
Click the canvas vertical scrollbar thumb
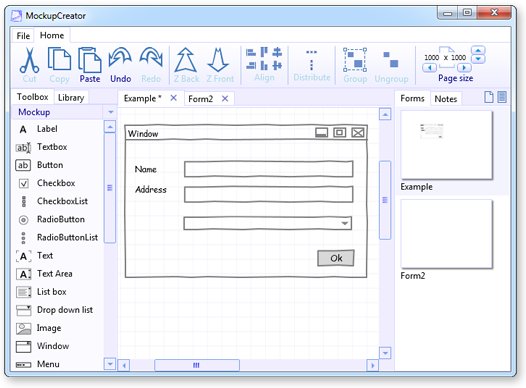point(385,200)
